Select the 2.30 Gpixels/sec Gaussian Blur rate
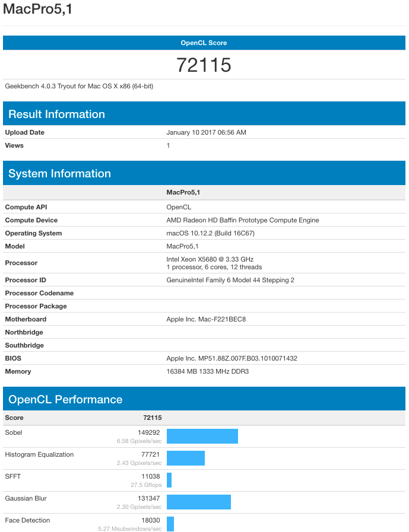Screen dimensions: 409x532 [139, 507]
